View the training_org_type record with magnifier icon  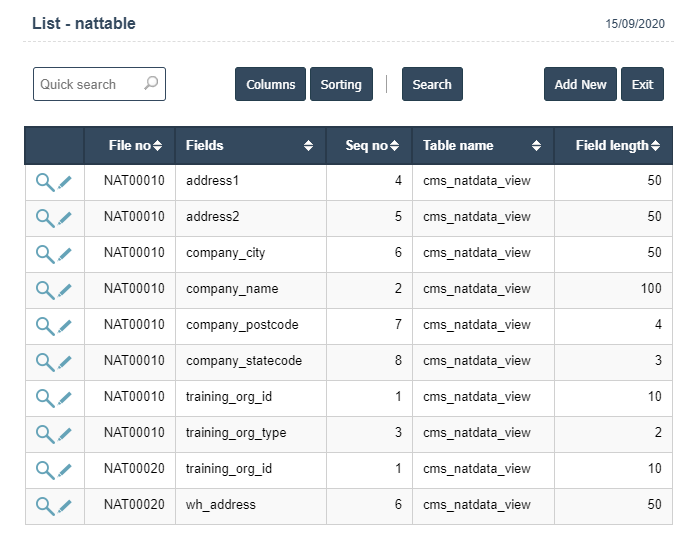(45, 434)
